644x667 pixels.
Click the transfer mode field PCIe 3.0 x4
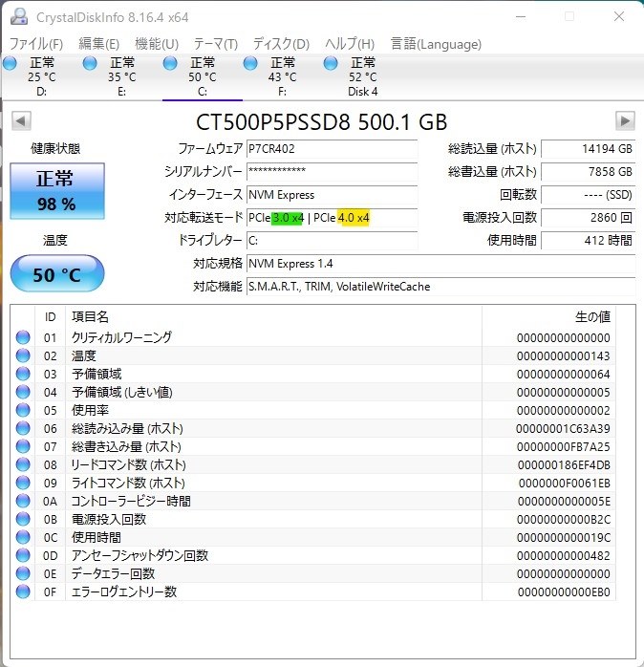pyautogui.click(x=332, y=218)
